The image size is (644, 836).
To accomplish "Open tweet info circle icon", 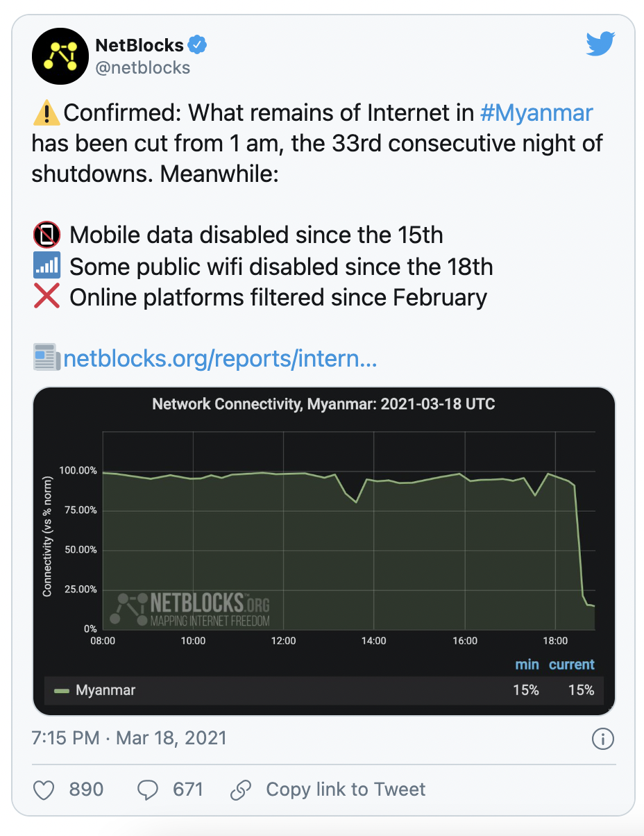I will point(602,738).
